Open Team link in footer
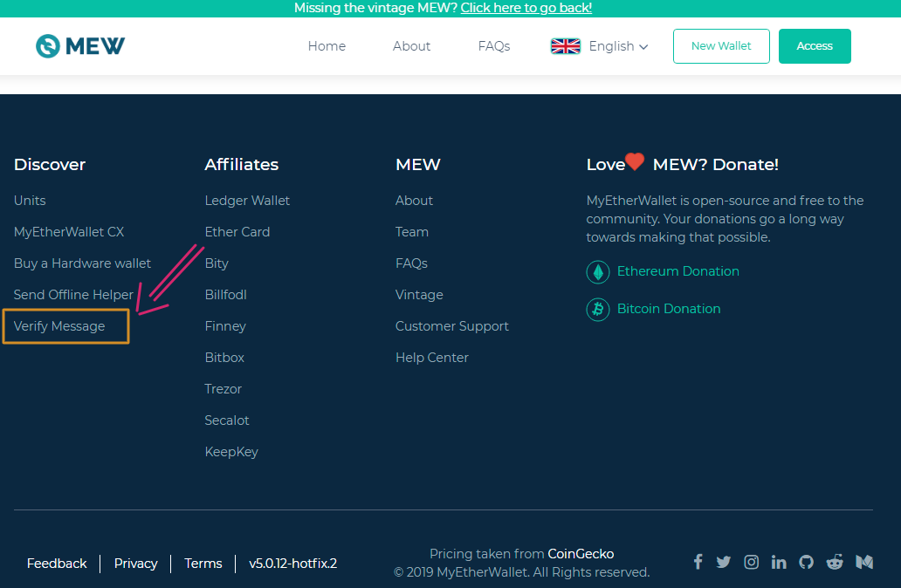The width and height of the screenshot is (901, 588). click(412, 232)
